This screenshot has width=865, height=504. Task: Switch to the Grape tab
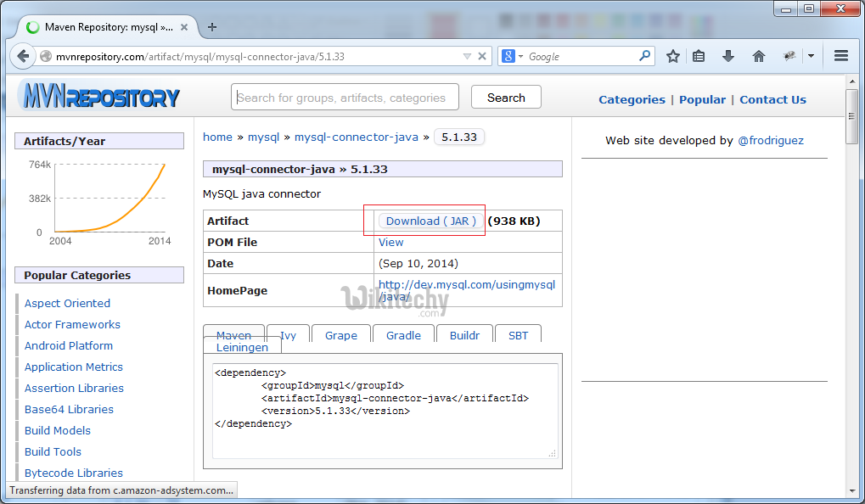pos(340,335)
